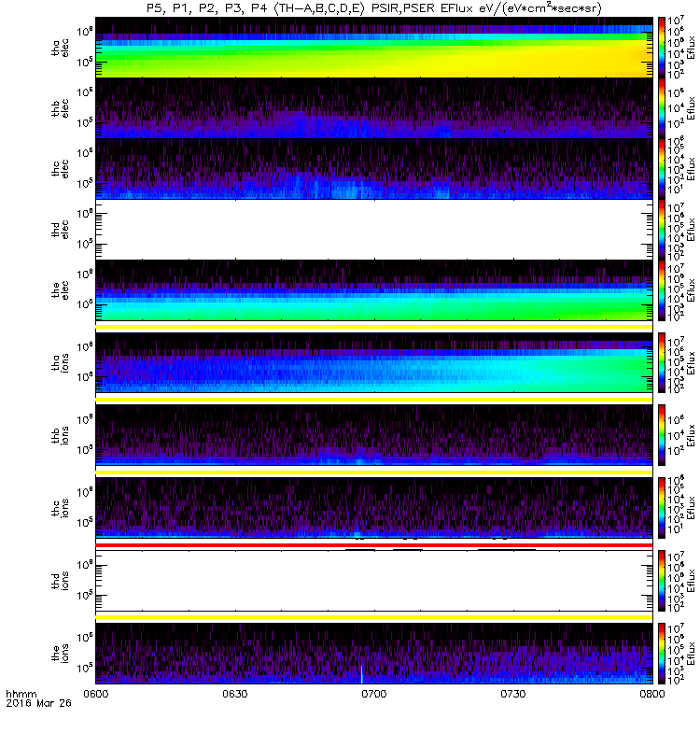The image size is (700, 747).
Task: Click the 0700 time axis label
Action: (374, 694)
